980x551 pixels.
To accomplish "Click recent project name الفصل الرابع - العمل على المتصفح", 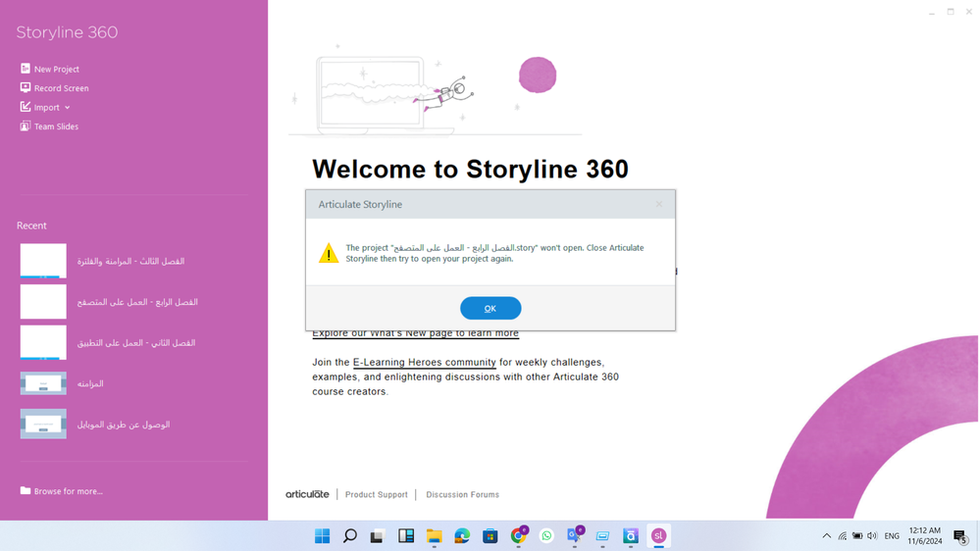I will 137,302.
